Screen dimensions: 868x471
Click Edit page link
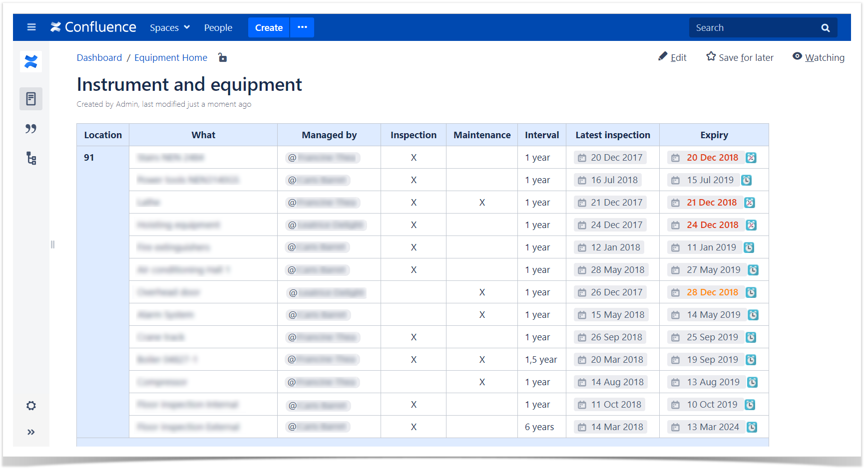click(672, 57)
